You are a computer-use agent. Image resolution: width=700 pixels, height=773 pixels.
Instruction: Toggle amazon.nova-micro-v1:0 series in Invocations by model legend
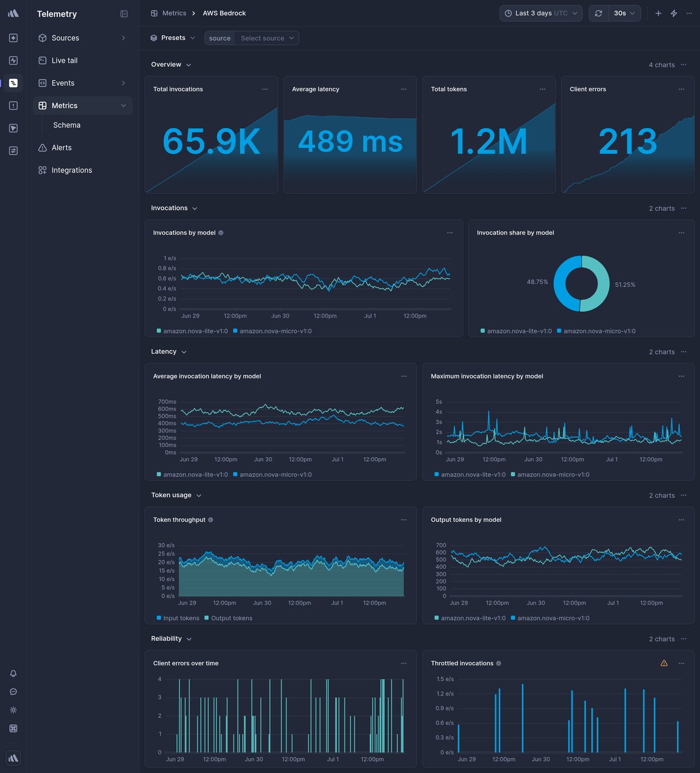click(x=272, y=331)
